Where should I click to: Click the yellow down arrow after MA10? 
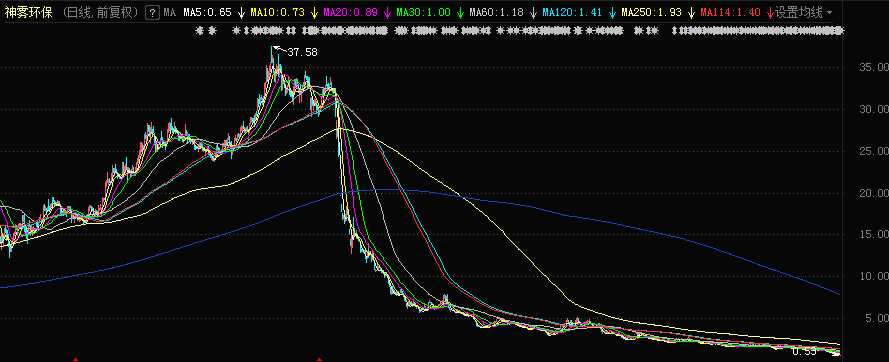(x=315, y=12)
